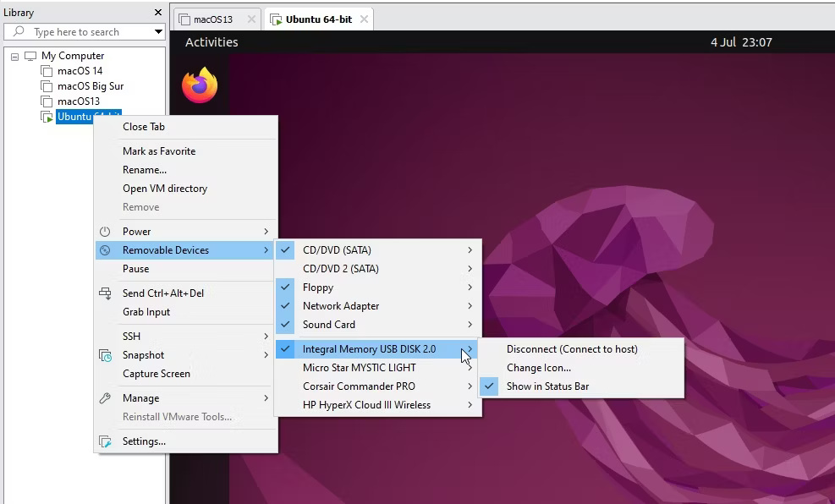Viewport: 835px width, 504px height.
Task: Uncheck the CD/DVD (SATA) device
Action: coord(286,249)
